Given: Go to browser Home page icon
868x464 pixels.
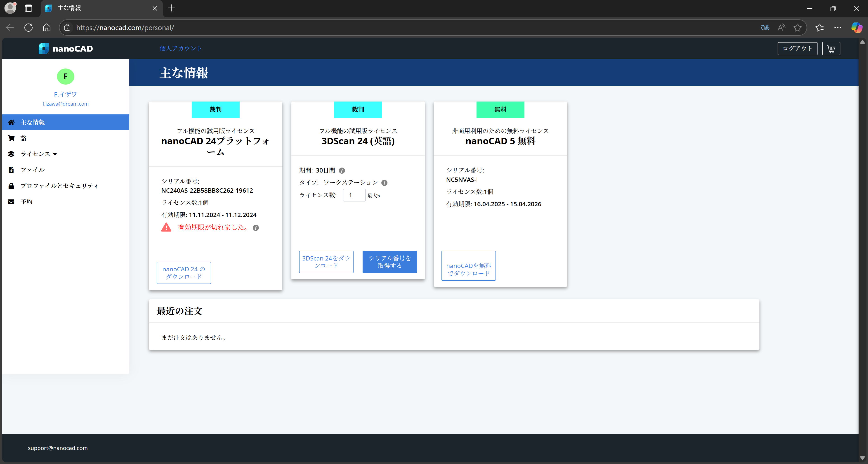Looking at the screenshot, I should tap(47, 28).
